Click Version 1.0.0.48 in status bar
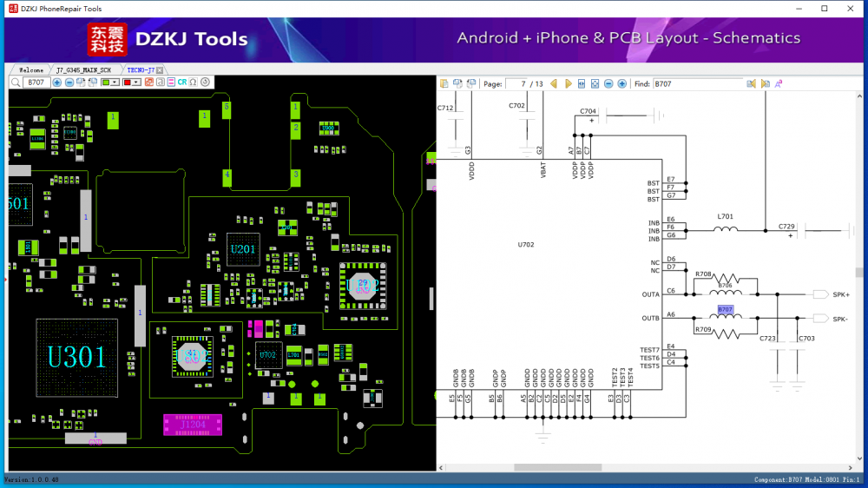This screenshot has width=868, height=488. [31, 479]
